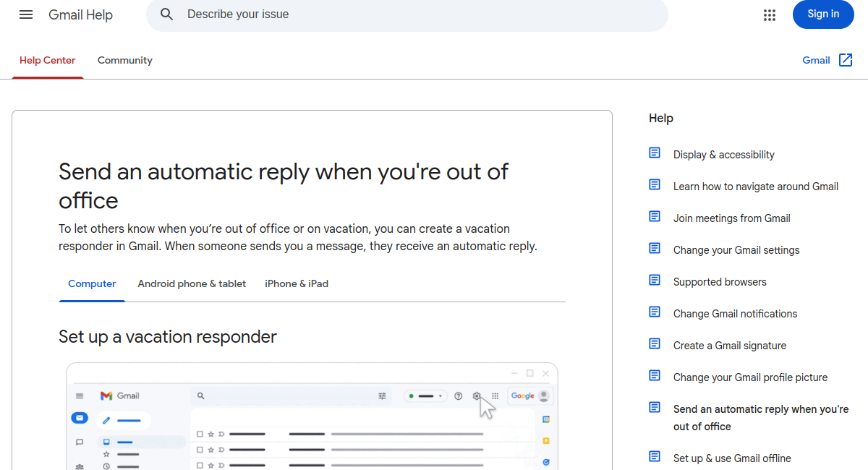Focus the Describe your issue search field
This screenshot has height=470, width=868.
407,14
